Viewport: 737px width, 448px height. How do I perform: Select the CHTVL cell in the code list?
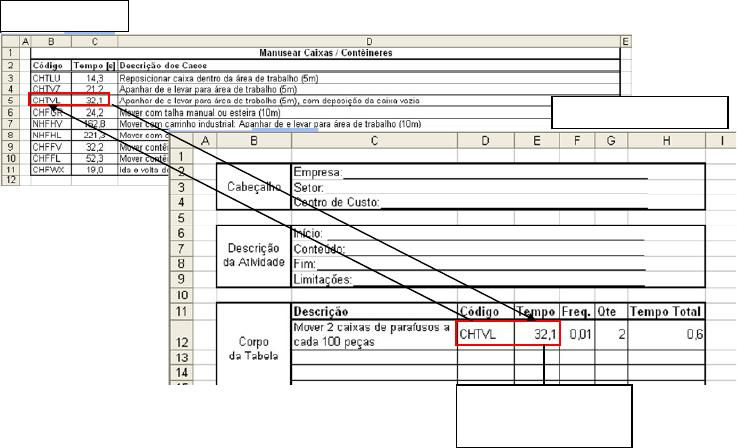46,101
